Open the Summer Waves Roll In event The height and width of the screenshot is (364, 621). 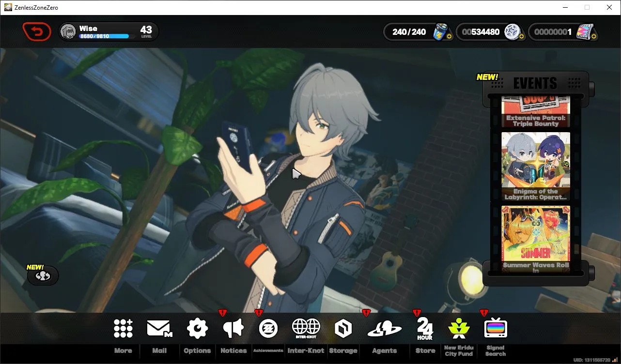[x=536, y=240]
